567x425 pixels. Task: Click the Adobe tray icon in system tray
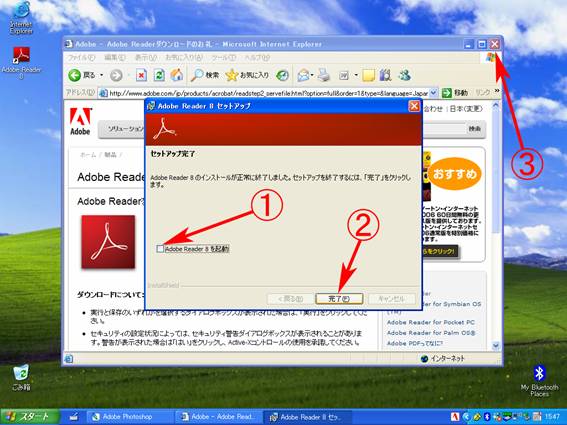click(455, 417)
